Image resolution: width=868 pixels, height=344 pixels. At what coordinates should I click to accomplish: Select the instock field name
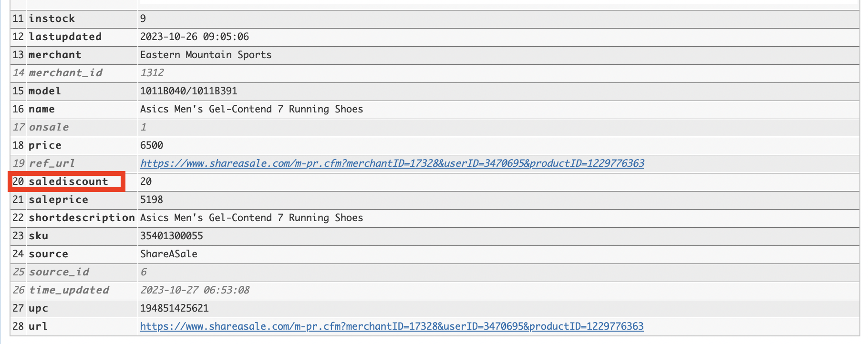(x=52, y=19)
